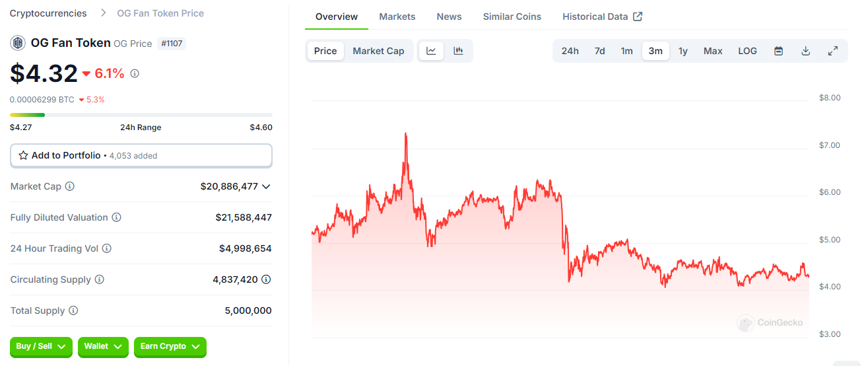Click the 24h Range progress bar
868x366 pixels.
(141, 115)
